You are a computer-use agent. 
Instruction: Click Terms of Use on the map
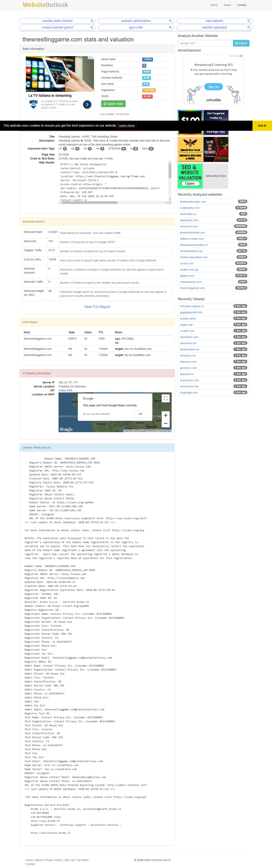(x=164, y=431)
